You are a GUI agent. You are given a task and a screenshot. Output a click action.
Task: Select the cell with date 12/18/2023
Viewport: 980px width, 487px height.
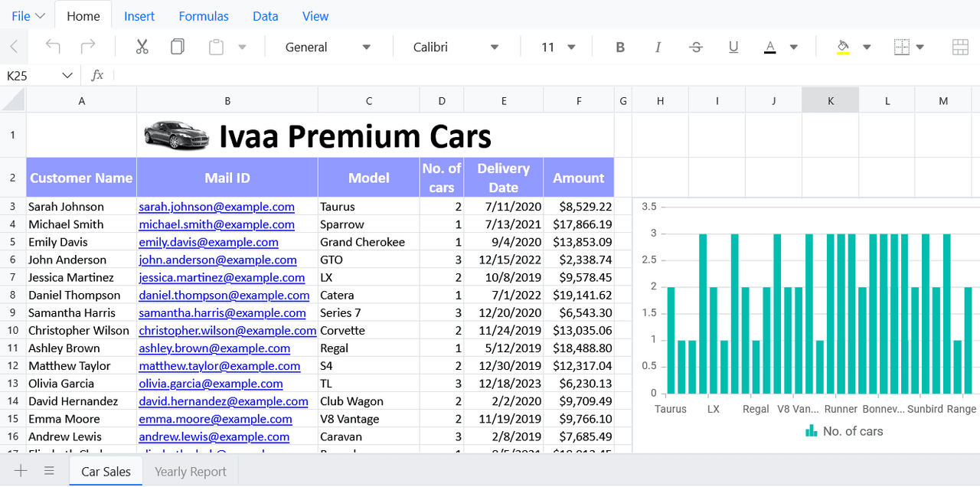tap(504, 383)
